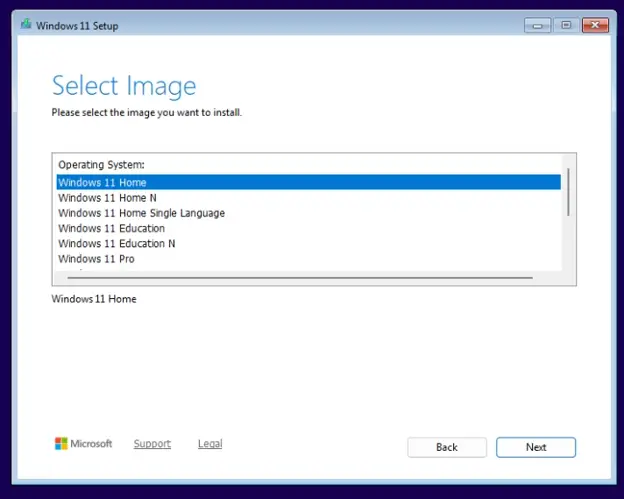The image size is (624, 499).
Task: Click the vertical scrollbar of the OS list
Action: coord(568,192)
